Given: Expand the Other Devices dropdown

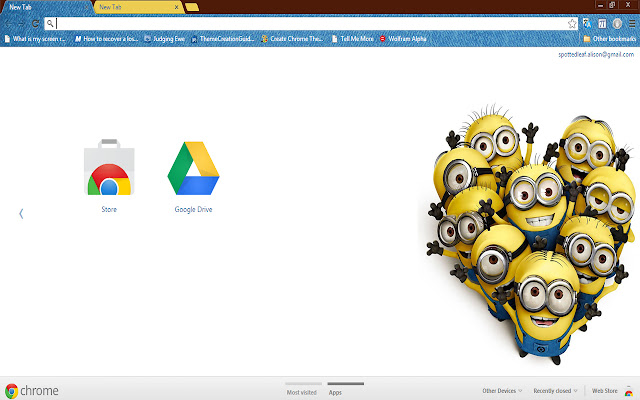Looking at the screenshot, I should click(502, 391).
